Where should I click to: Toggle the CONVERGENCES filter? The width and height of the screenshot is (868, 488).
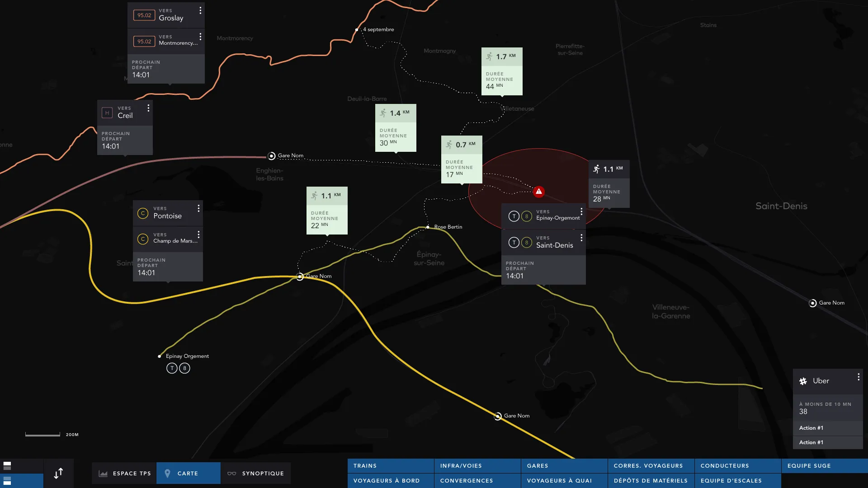477,480
